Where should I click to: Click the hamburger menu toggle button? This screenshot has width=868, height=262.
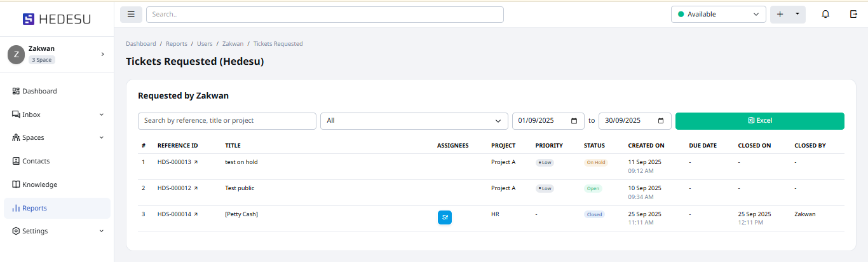point(131,14)
